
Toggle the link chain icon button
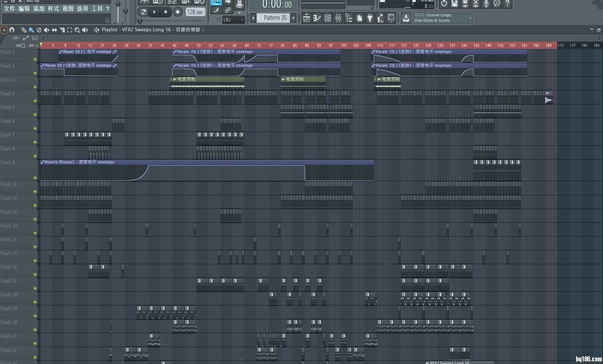(228, 10)
